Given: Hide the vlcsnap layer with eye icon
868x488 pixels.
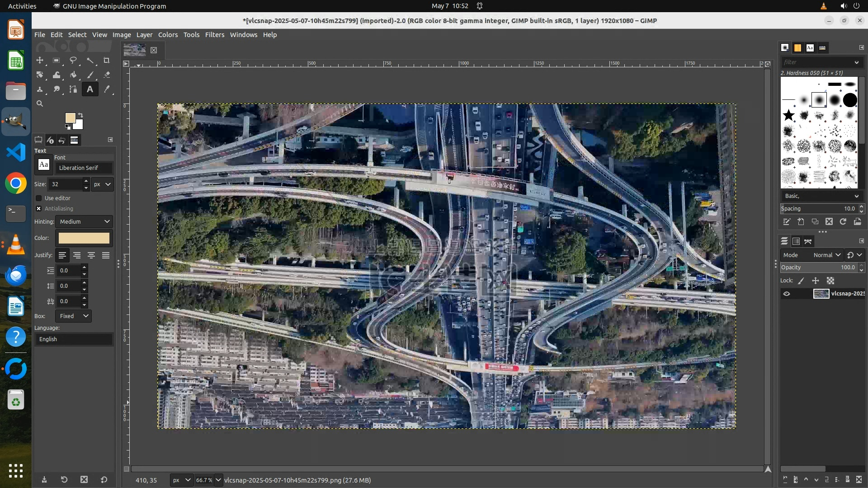Looking at the screenshot, I should tap(787, 294).
